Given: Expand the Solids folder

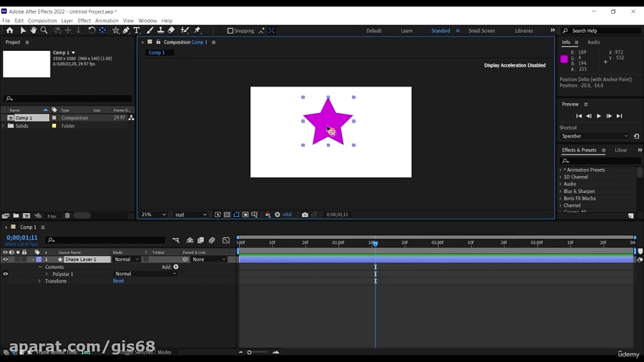Looking at the screenshot, I should click(4, 126).
